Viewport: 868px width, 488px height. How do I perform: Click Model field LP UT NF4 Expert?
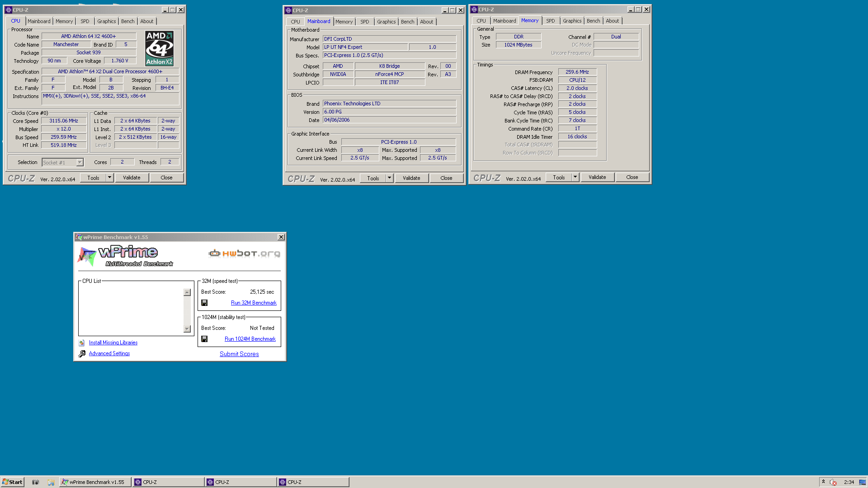pos(365,47)
